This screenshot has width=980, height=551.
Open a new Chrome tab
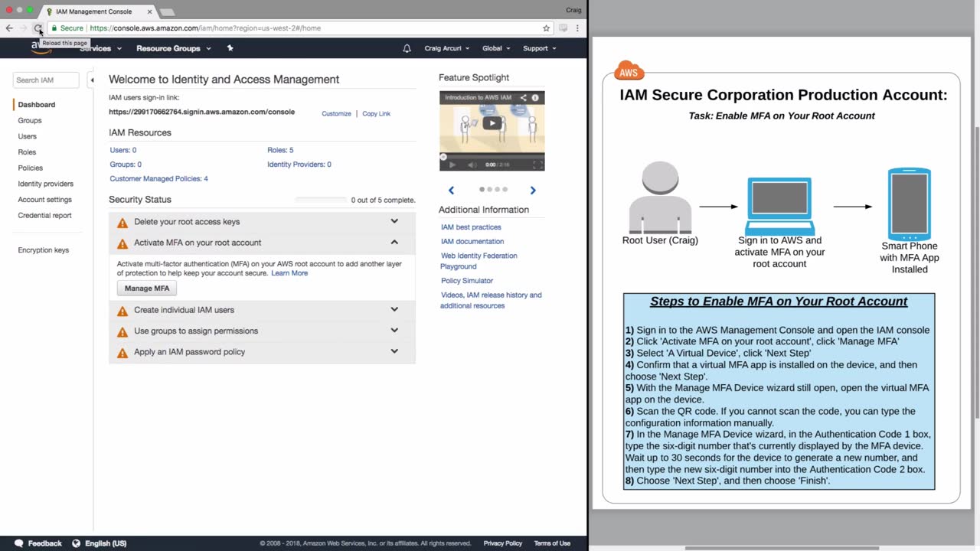[x=166, y=12]
